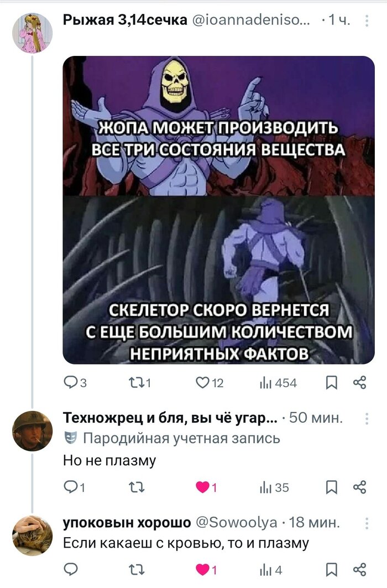Share упоковын хорошо's reply about плазму
The height and width of the screenshot is (588, 387).
pyautogui.click(x=360, y=569)
